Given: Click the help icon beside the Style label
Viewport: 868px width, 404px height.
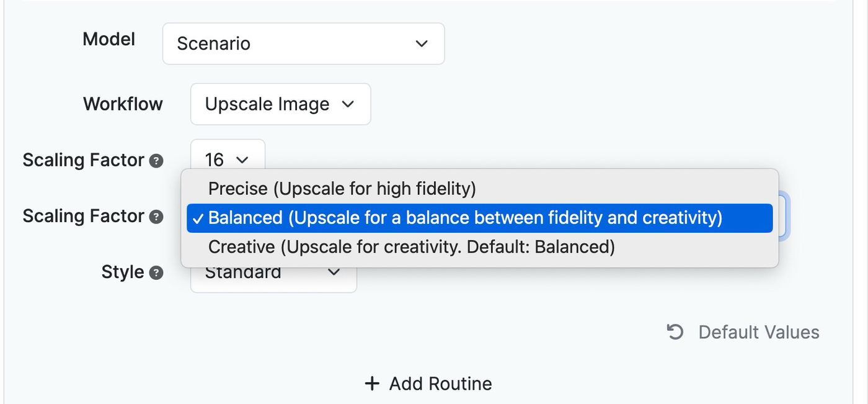Looking at the screenshot, I should 157,272.
